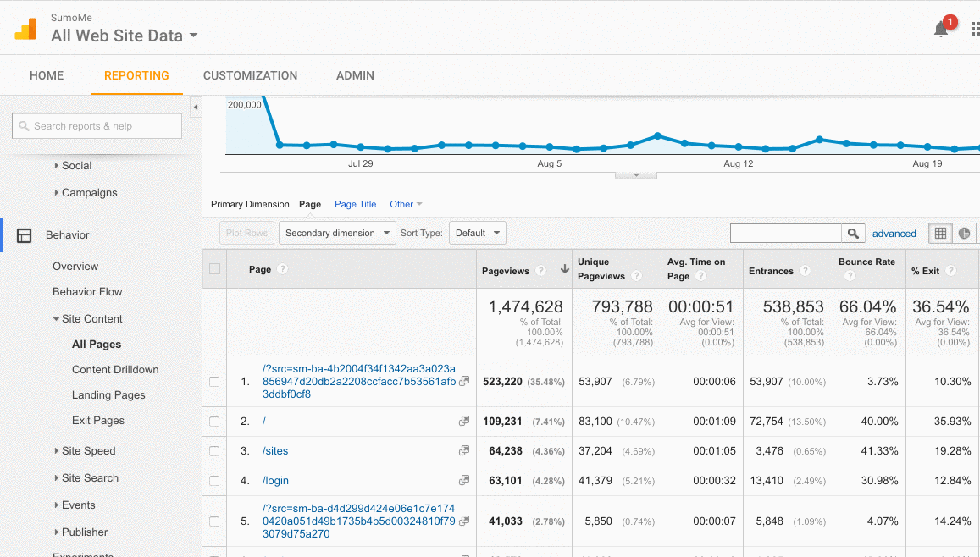The height and width of the screenshot is (557, 980).
Task: Open the All Pages report
Action: 97,344
